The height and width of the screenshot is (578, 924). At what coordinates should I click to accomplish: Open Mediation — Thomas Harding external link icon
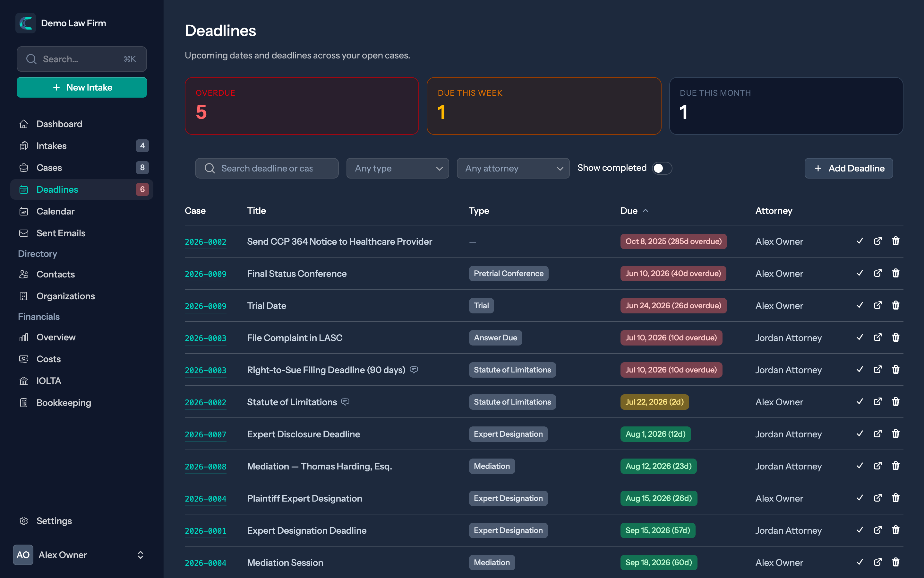pyautogui.click(x=877, y=466)
